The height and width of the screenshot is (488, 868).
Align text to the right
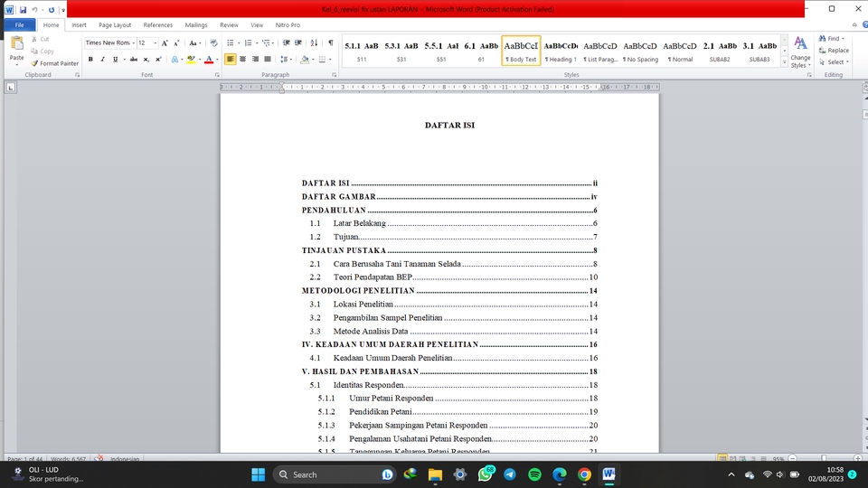(255, 60)
